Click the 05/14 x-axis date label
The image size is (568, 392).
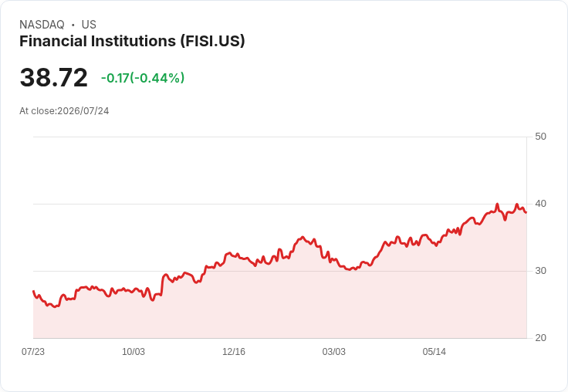434,352
